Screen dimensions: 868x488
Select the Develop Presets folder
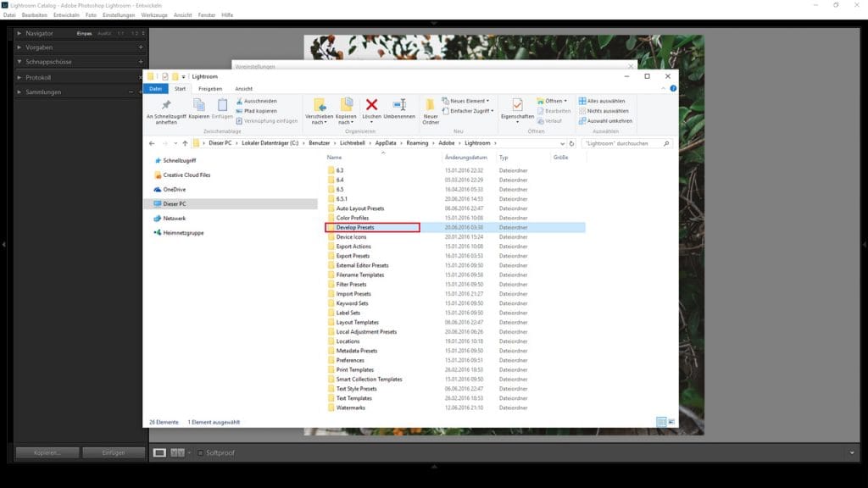tap(455, 227)
